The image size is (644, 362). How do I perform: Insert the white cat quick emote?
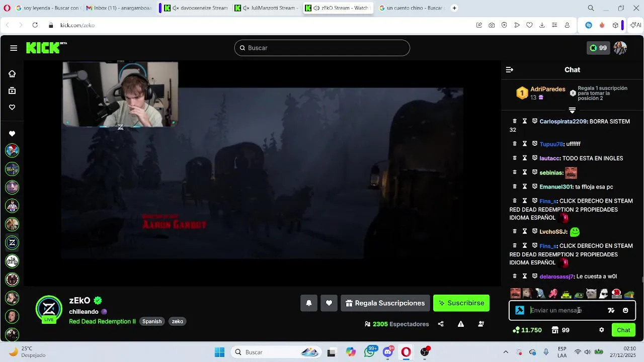(x=591, y=294)
